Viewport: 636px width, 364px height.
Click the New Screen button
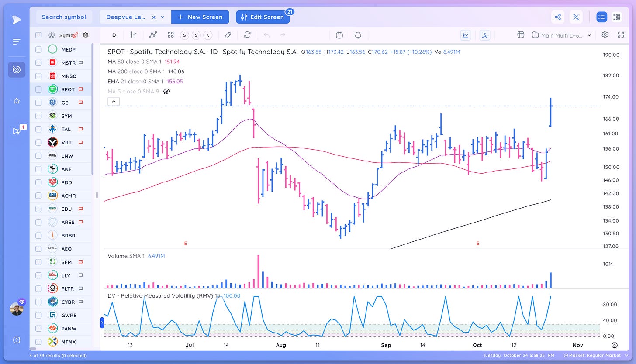pos(200,17)
